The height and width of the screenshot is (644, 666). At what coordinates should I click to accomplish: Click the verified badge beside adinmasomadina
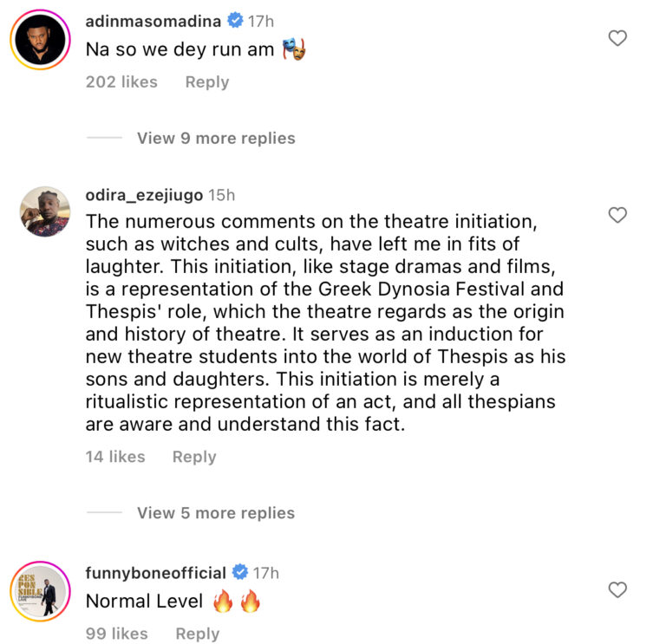233,19
